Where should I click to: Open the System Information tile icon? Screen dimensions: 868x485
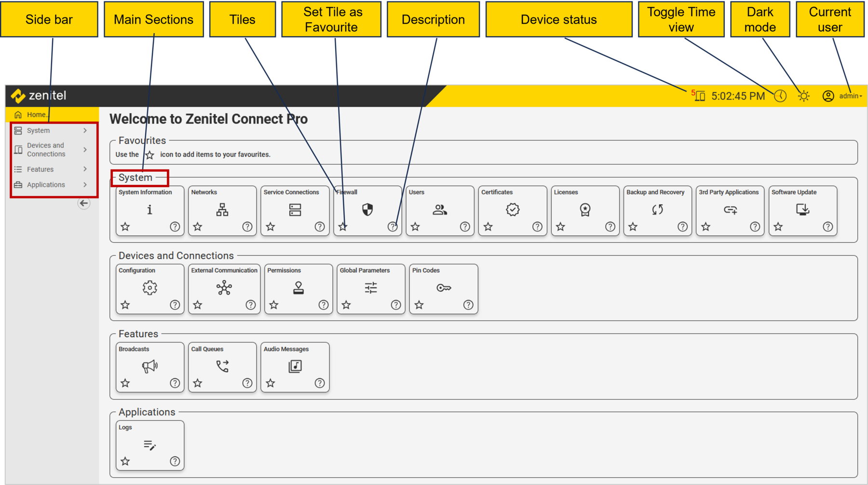click(x=149, y=210)
